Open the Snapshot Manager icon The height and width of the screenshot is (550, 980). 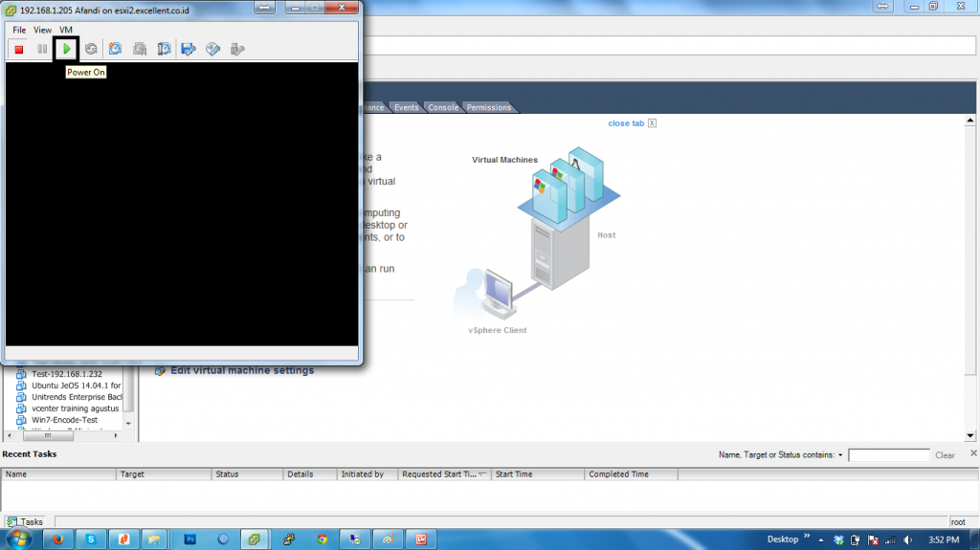(x=164, y=49)
